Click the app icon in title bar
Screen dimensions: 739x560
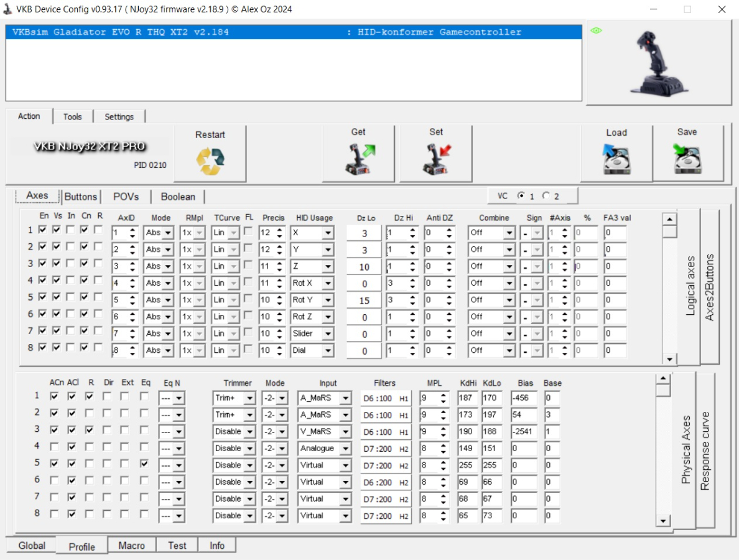7,9
